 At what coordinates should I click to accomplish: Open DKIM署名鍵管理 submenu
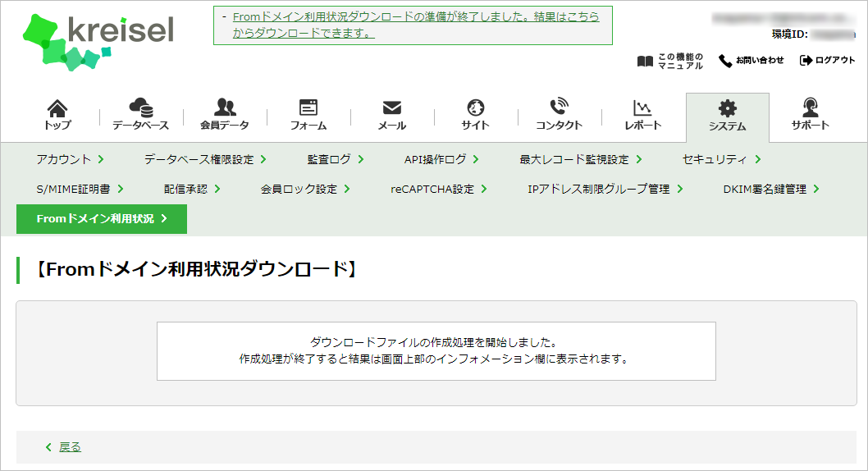coord(771,190)
